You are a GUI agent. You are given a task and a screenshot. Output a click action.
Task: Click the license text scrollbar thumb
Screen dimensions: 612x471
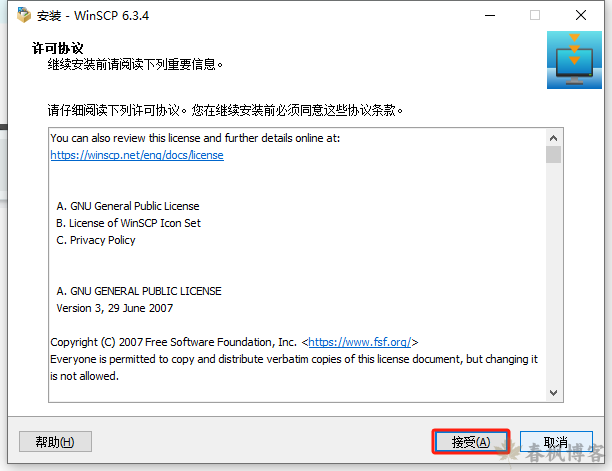[x=553, y=155]
